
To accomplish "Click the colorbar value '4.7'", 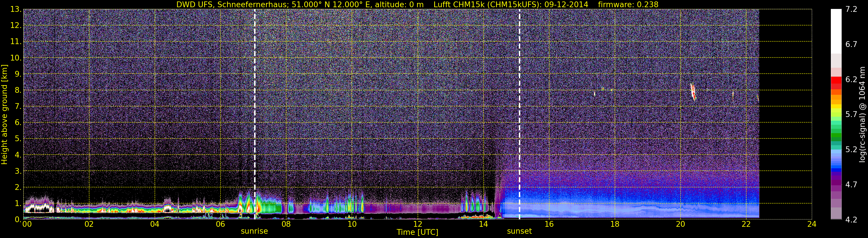I will (x=851, y=185).
